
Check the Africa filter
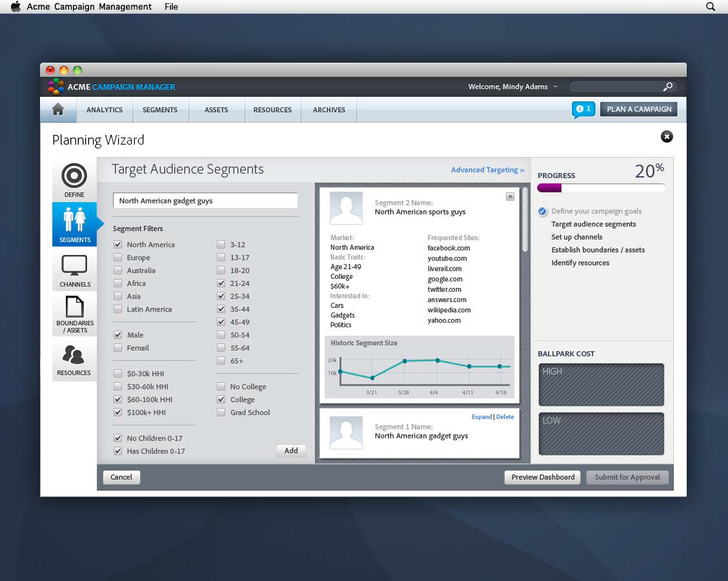click(118, 283)
